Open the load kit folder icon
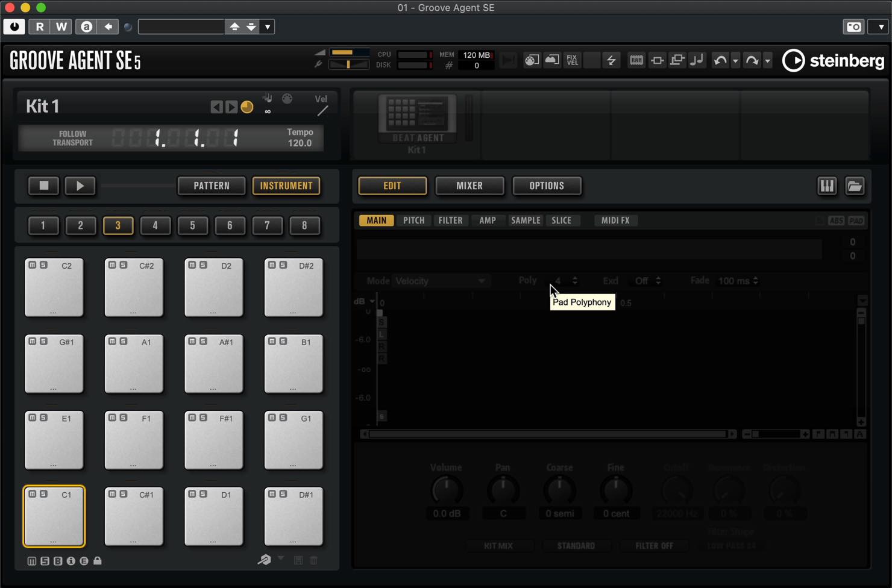Image resolution: width=892 pixels, height=588 pixels. (x=855, y=186)
